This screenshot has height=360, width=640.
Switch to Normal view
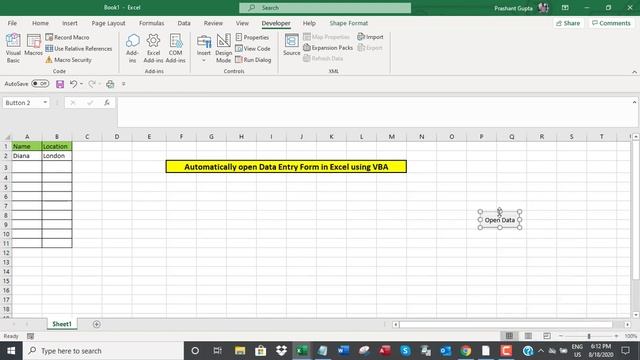(x=509, y=336)
